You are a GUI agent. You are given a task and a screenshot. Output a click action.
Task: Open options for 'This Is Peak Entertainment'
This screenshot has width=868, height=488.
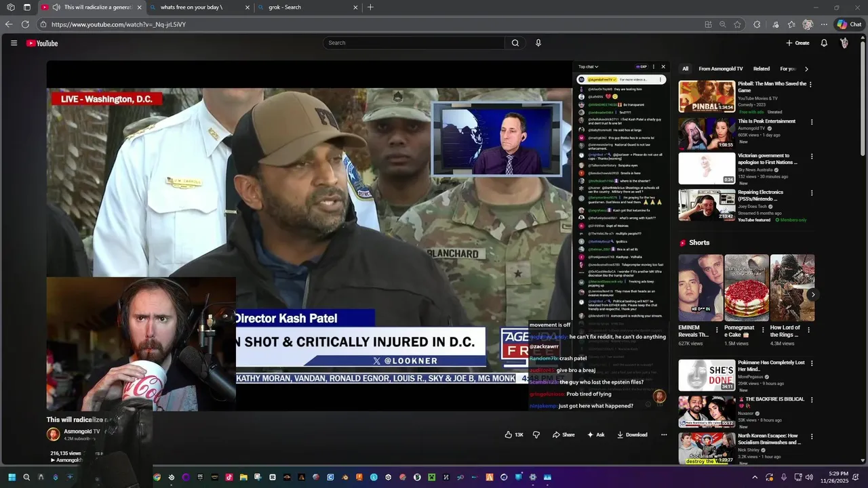(x=810, y=122)
